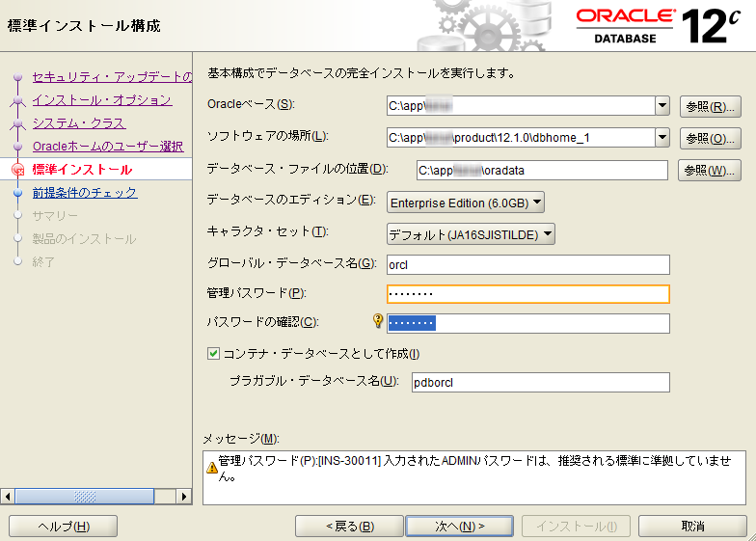This screenshot has height=541, width=756.
Task: Click the 取消 cancel button
Action: [692, 527]
